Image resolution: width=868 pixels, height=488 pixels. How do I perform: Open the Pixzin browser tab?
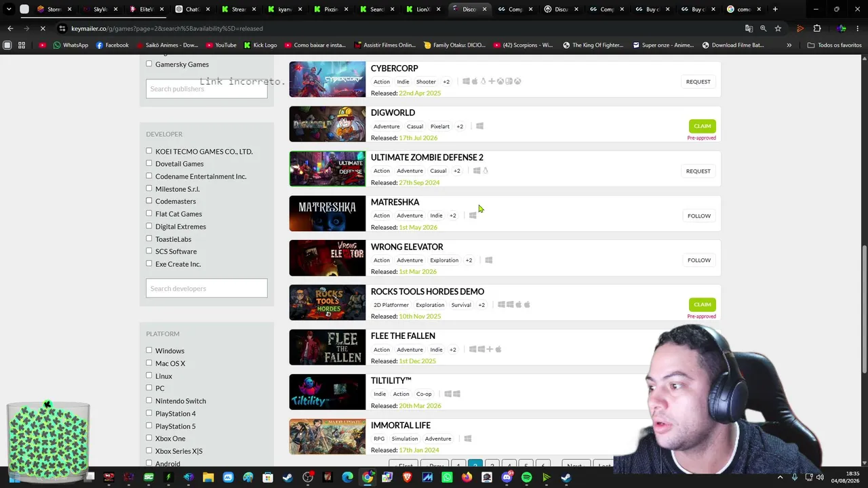tap(330, 9)
